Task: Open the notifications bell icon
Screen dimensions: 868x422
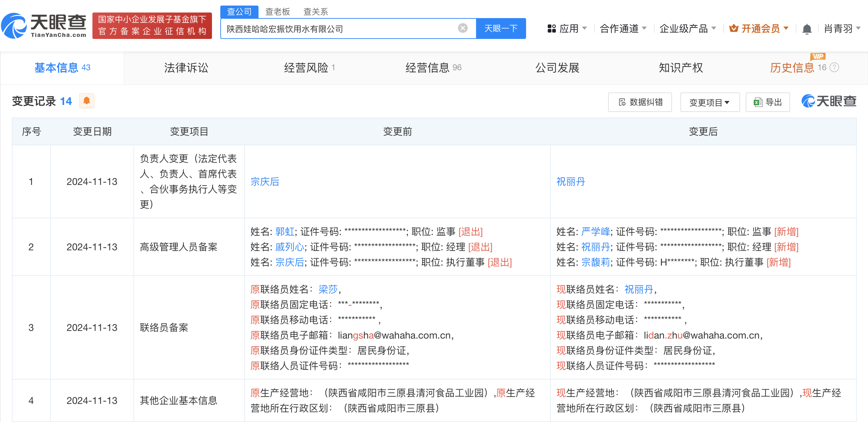Action: click(807, 29)
